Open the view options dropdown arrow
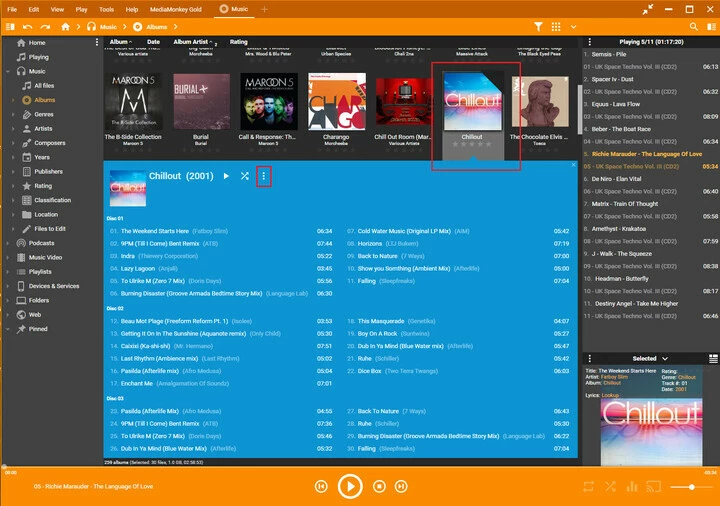This screenshot has width=720, height=506. pos(574,27)
